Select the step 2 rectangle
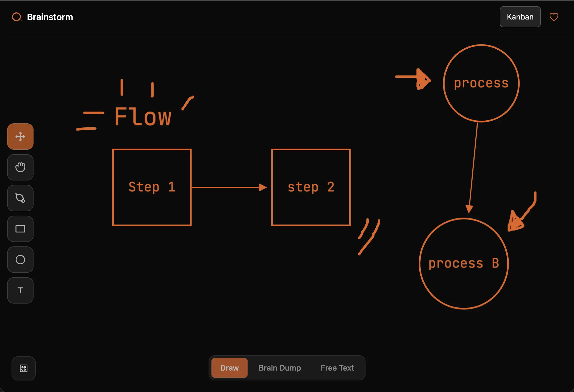This screenshot has width=574, height=392. pyautogui.click(x=311, y=187)
